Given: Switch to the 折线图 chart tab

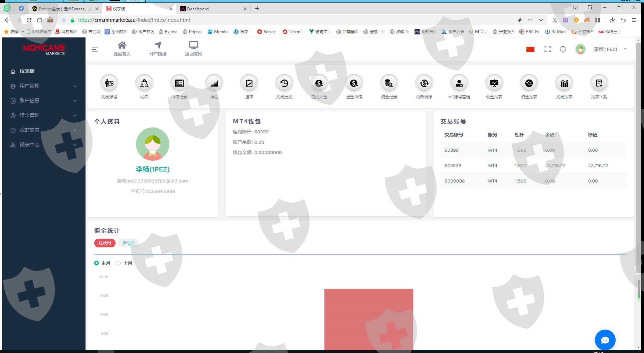Looking at the screenshot, I should pyautogui.click(x=128, y=243).
